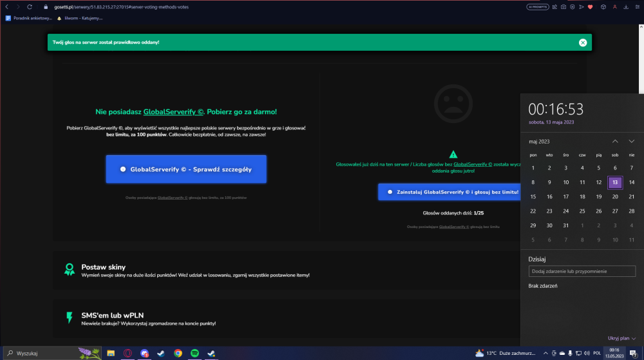The width and height of the screenshot is (644, 360).
Task: Open Opera Easy Setup sliders icon
Action: point(638,7)
